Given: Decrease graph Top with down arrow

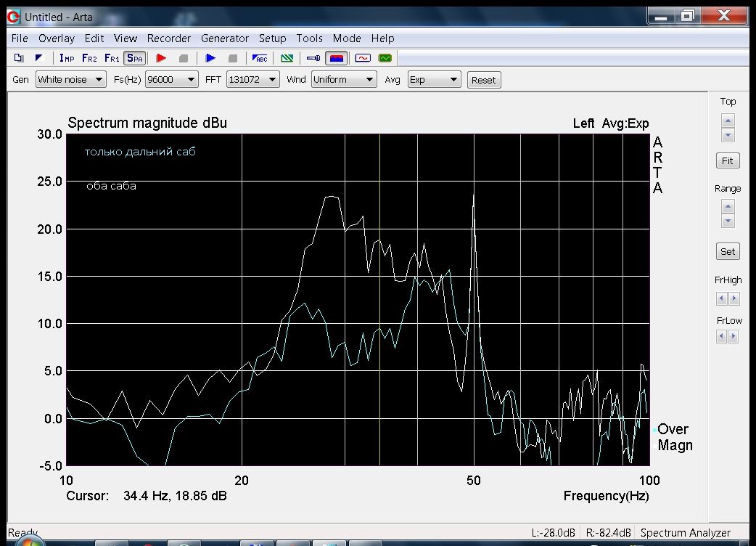Looking at the screenshot, I should pos(728,135).
